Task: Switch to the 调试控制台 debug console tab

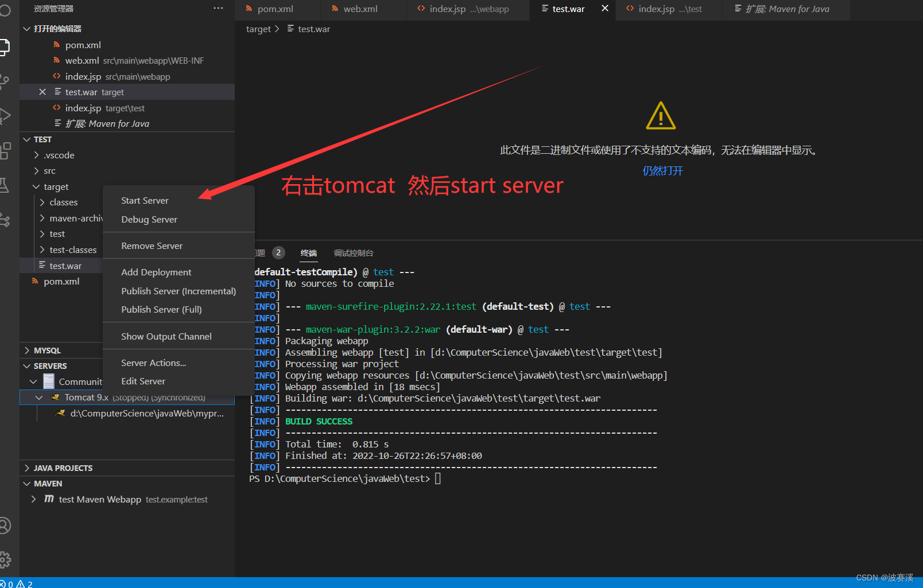Action: (x=354, y=253)
